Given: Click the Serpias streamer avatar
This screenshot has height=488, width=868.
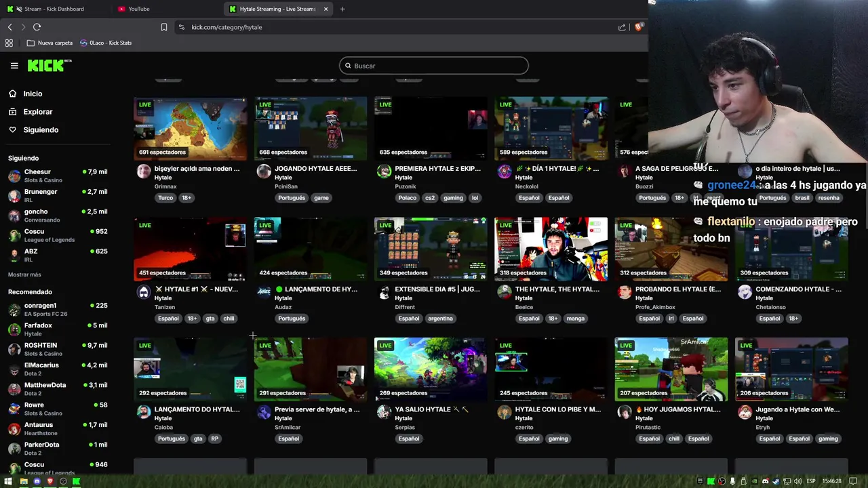Looking at the screenshot, I should coord(384,412).
